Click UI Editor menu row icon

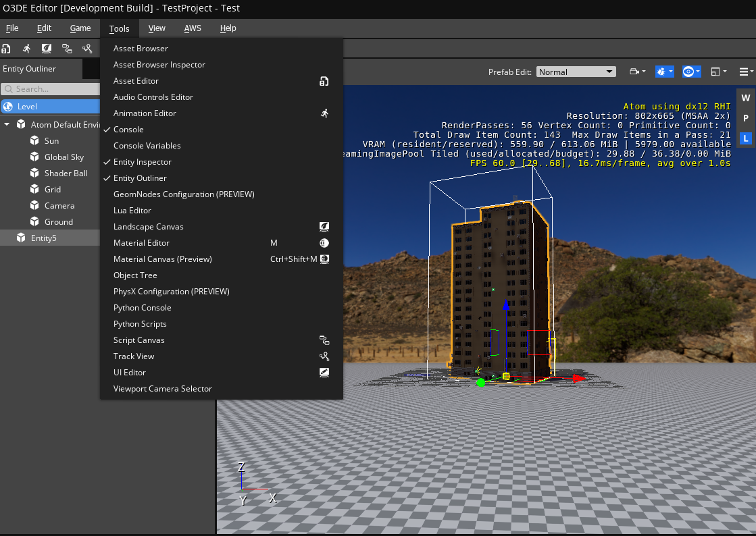pos(324,372)
